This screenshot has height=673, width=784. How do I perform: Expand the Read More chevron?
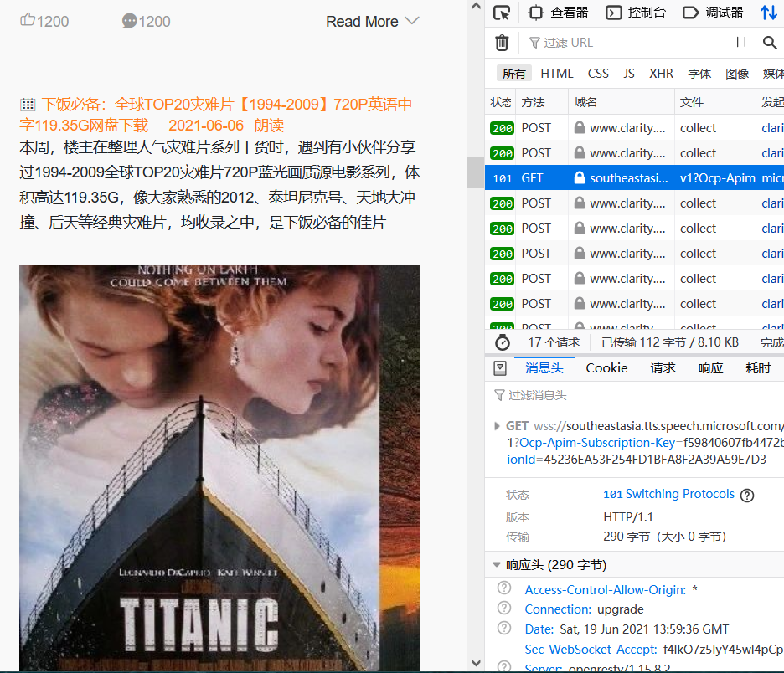[412, 20]
